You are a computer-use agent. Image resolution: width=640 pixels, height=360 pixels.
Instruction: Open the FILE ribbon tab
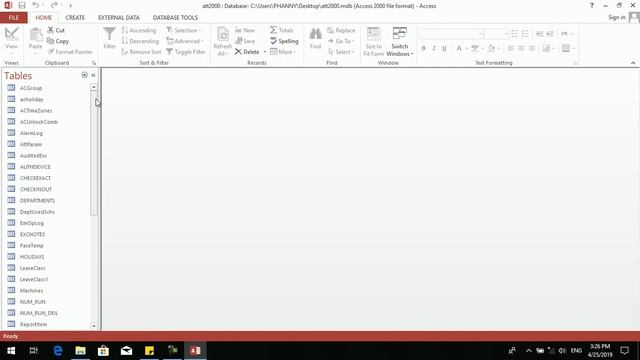point(13,18)
